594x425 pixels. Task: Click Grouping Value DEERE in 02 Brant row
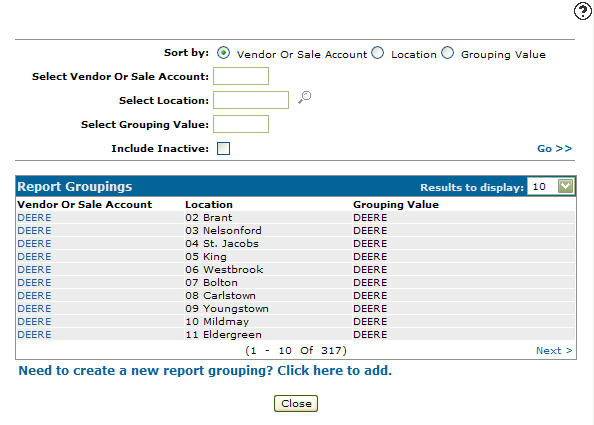[370, 218]
